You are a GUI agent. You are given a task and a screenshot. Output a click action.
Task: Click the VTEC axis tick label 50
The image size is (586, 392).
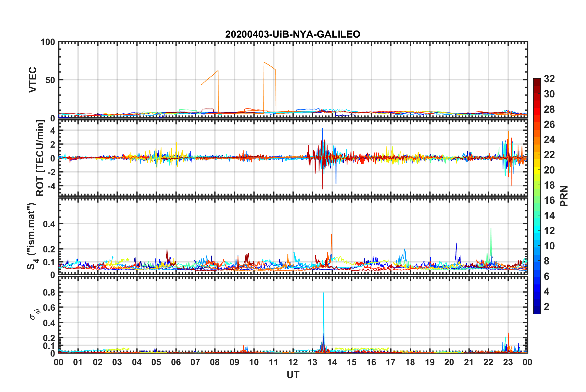tap(50, 80)
